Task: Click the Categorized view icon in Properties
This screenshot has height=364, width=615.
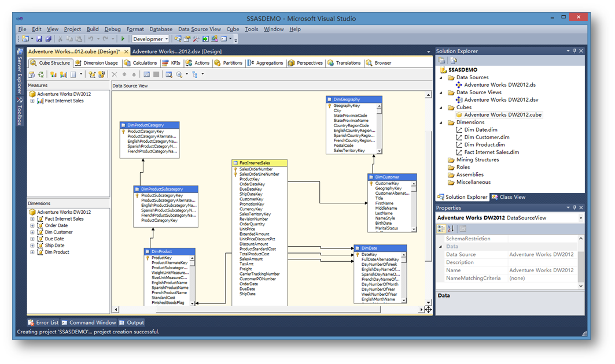Action: coord(442,229)
